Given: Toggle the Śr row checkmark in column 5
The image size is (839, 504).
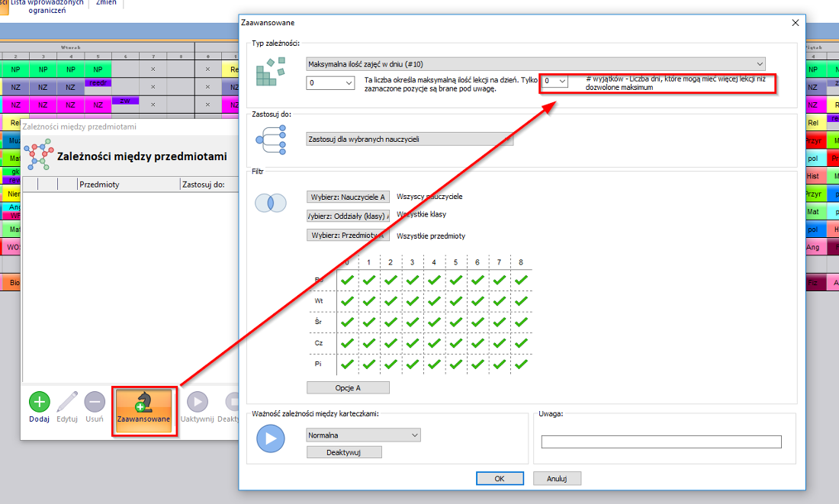Looking at the screenshot, I should [x=456, y=322].
